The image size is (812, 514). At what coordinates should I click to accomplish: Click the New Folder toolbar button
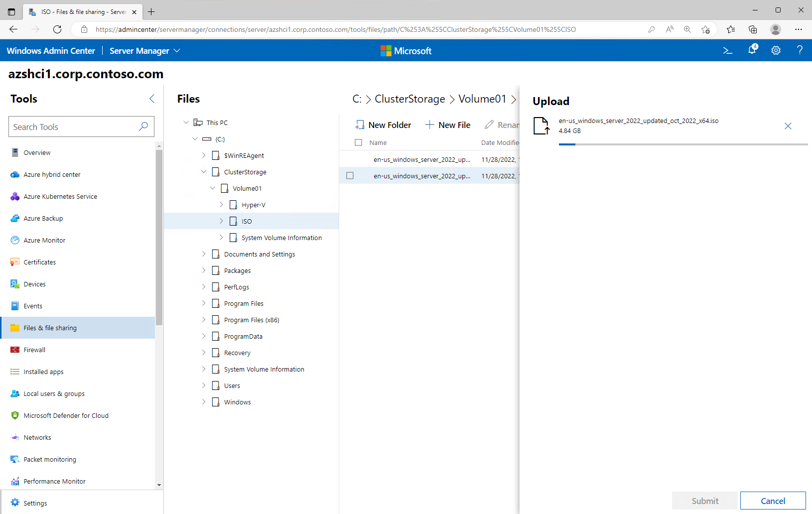[383, 125]
